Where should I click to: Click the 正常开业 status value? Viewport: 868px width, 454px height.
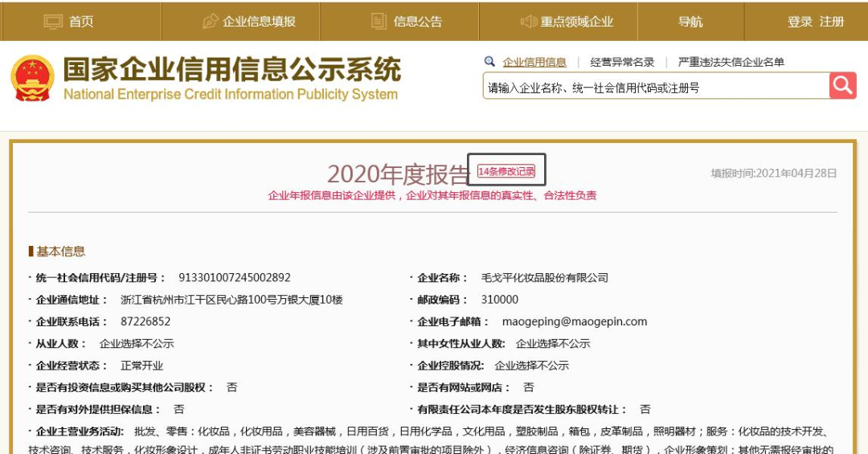click(141, 366)
